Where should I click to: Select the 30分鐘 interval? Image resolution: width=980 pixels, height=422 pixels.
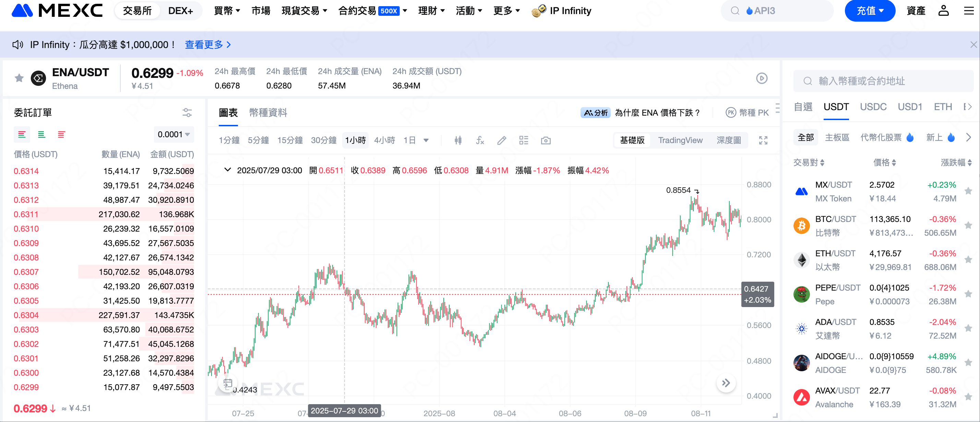(x=324, y=140)
